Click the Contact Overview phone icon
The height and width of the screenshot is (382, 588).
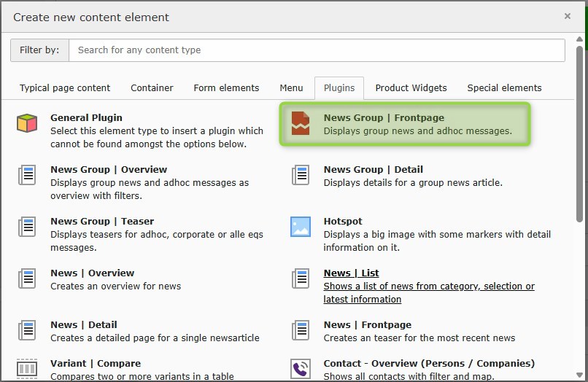coord(301,367)
